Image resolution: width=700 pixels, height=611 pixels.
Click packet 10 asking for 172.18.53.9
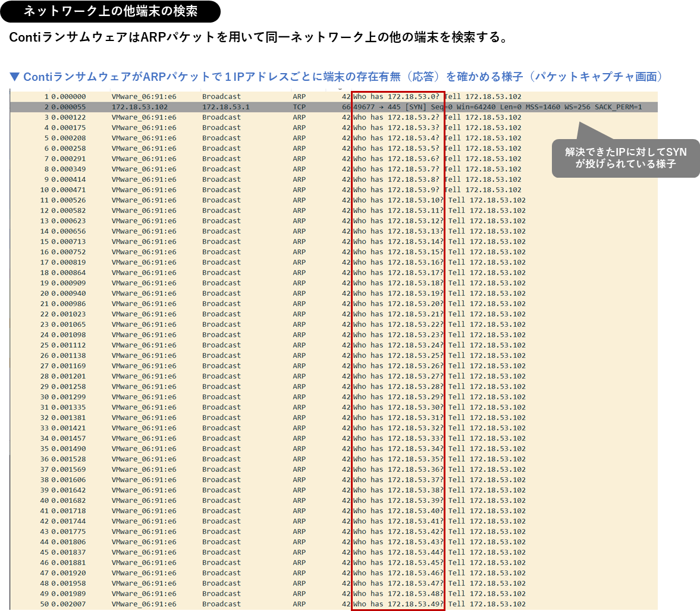pos(178,190)
